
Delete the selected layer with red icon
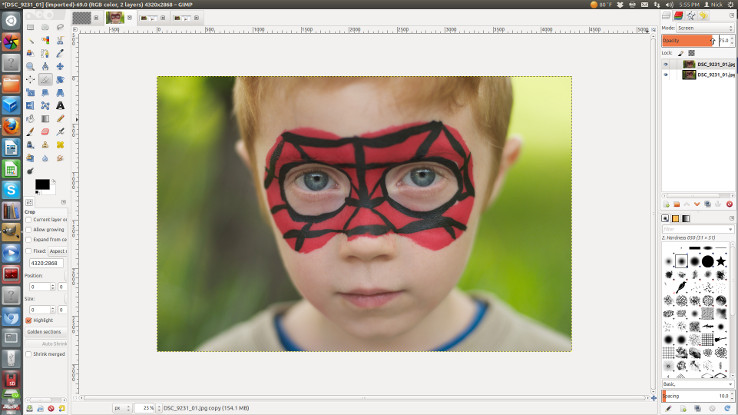click(729, 204)
